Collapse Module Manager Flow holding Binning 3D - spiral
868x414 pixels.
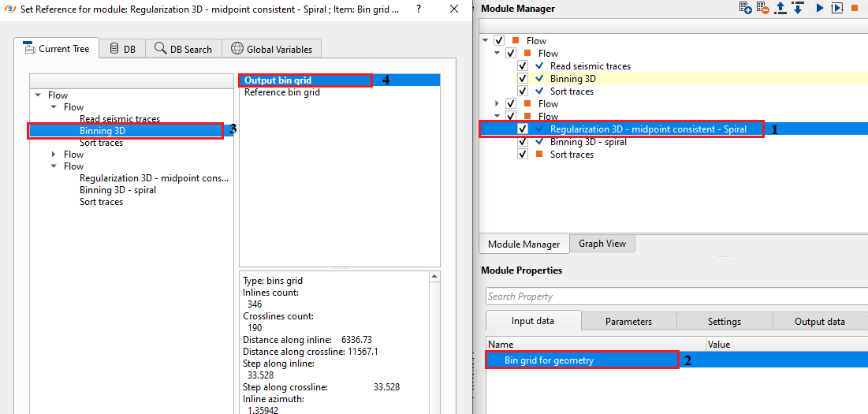(x=497, y=116)
